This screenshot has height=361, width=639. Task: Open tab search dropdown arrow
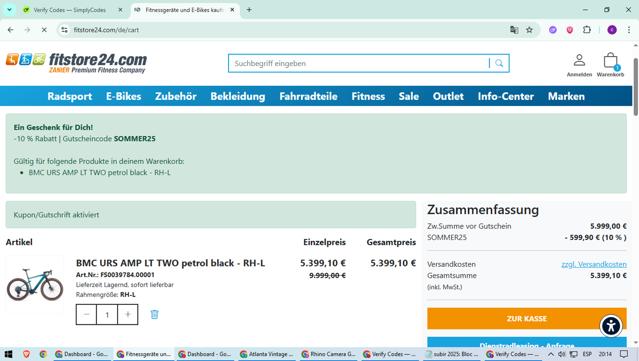(9, 10)
